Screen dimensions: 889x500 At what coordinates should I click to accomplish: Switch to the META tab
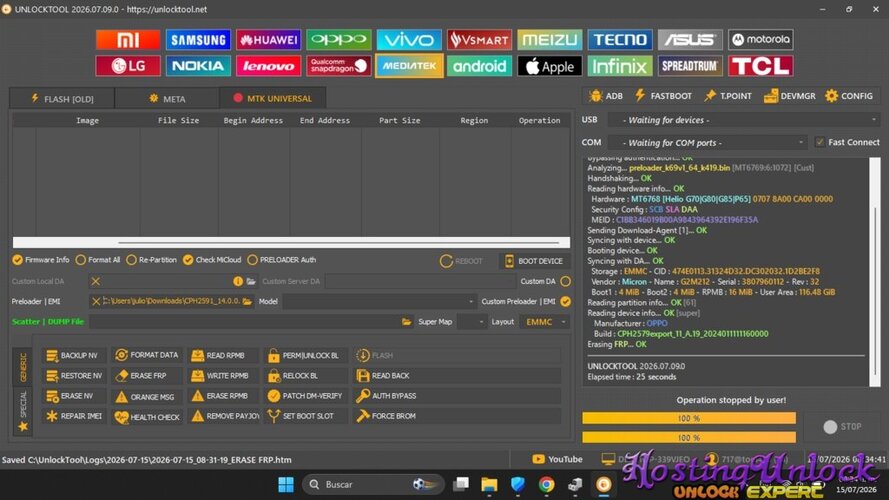167,99
